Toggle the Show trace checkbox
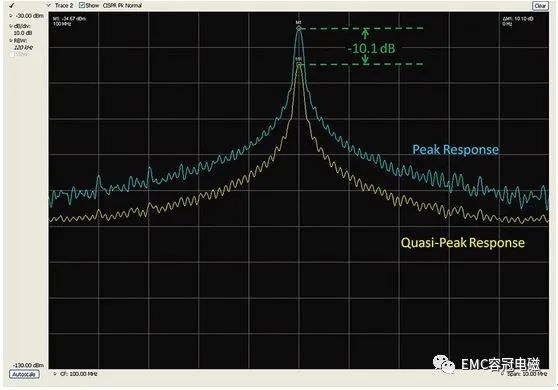Screen dimensions: 558x390 point(82,5)
